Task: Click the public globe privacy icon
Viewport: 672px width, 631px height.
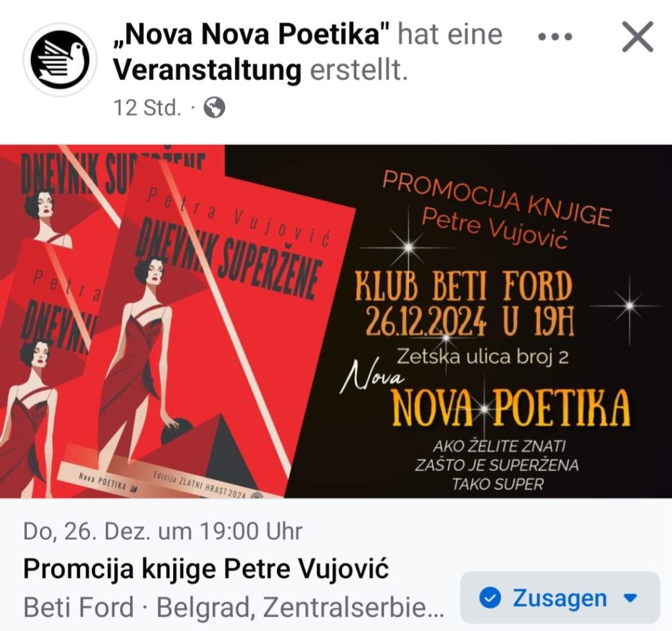Action: click(215, 107)
